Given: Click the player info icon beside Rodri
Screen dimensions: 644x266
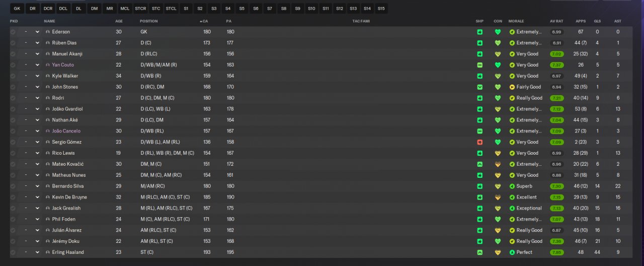Looking at the screenshot, I should pyautogui.click(x=48, y=98).
